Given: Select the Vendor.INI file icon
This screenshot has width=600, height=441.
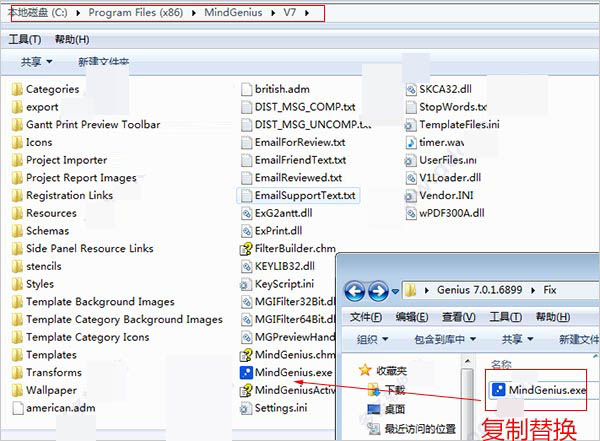Looking at the screenshot, I should point(411,196).
